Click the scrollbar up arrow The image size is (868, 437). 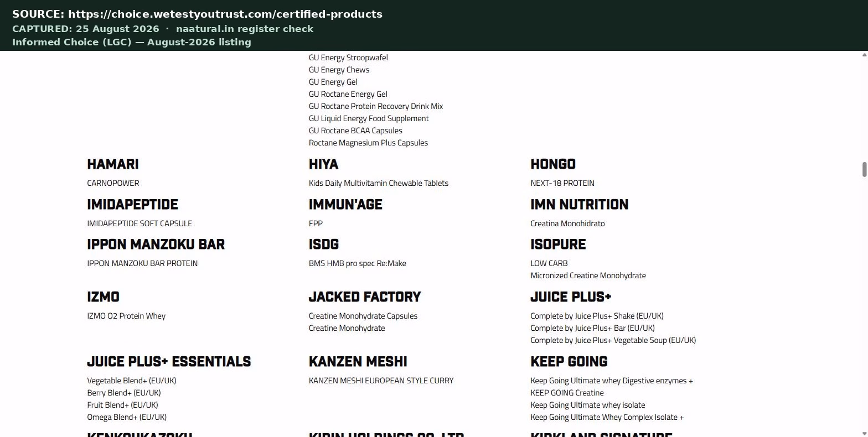[x=864, y=55]
